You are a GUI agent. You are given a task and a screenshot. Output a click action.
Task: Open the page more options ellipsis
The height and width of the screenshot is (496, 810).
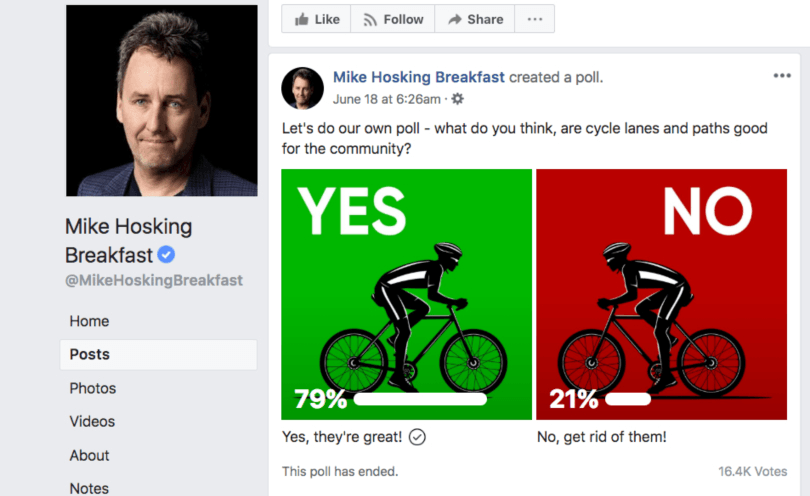click(x=535, y=19)
